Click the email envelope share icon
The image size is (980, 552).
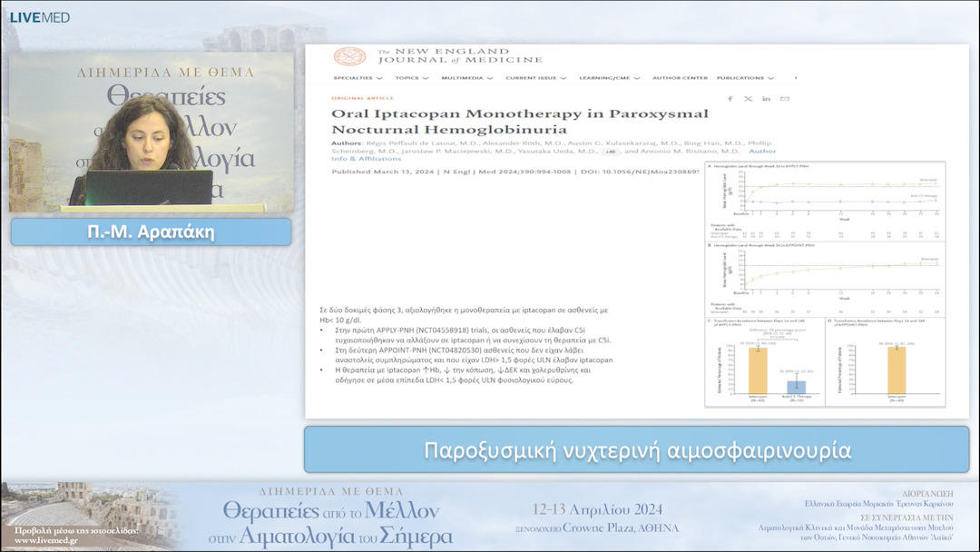point(785,98)
